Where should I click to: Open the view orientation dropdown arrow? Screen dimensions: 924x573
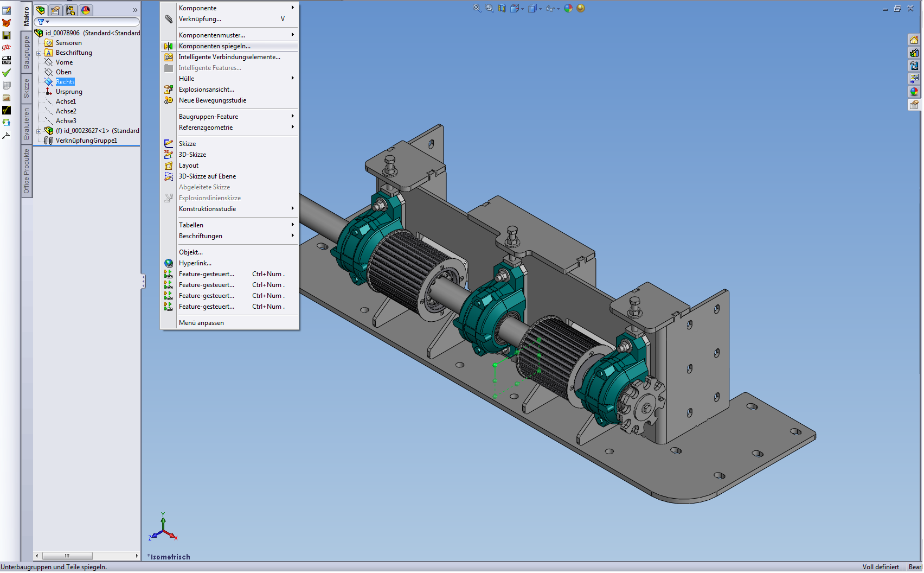(522, 9)
